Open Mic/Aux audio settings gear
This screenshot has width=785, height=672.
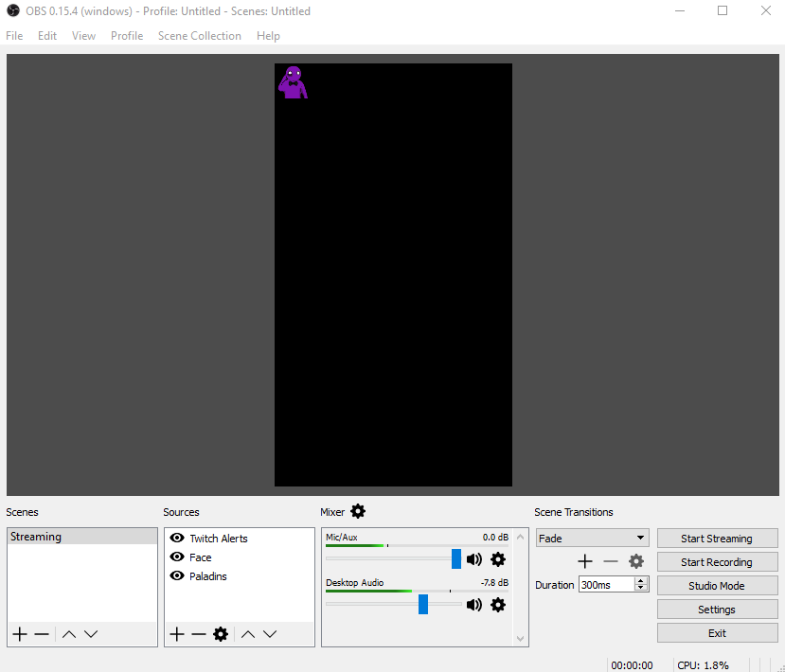498,559
